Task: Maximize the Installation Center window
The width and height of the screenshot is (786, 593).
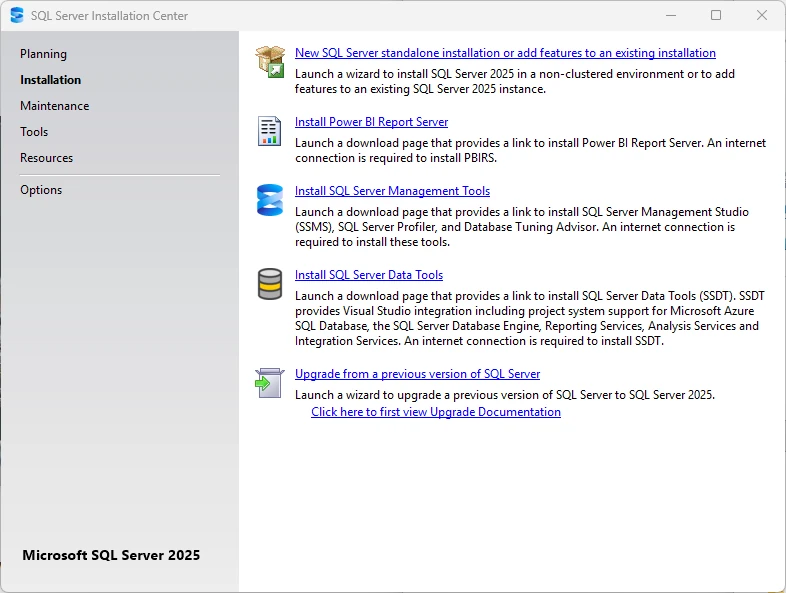Action: coord(716,16)
